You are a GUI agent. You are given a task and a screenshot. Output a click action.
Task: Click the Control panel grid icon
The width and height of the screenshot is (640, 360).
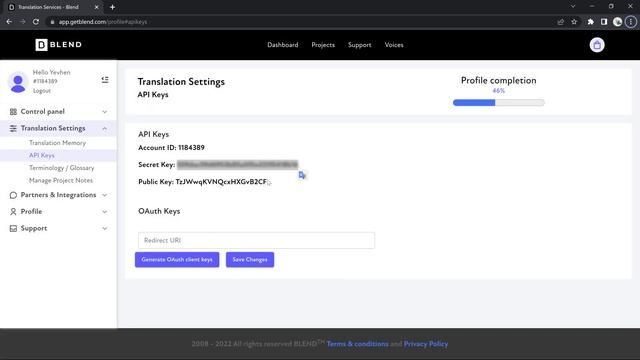coord(13,111)
